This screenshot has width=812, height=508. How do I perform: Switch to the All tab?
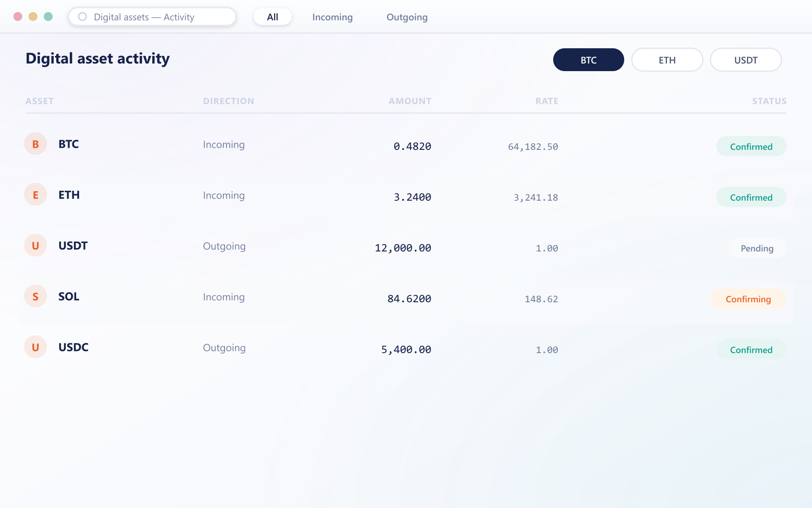[272, 17]
